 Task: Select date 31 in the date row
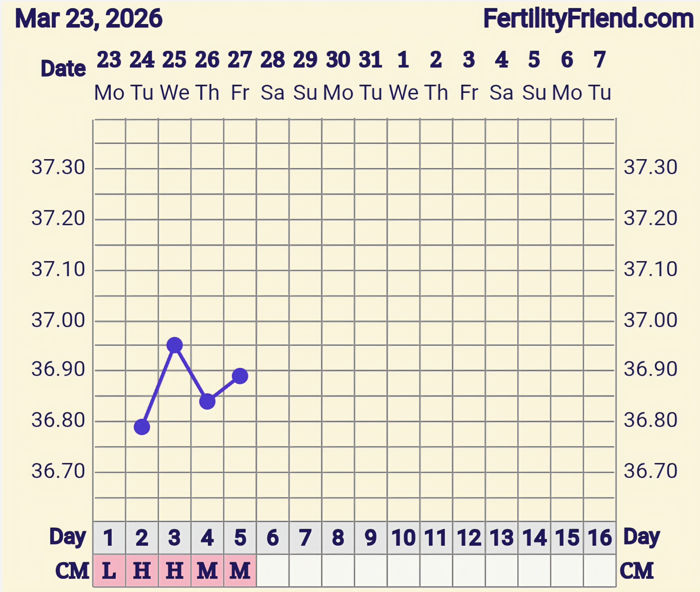370,60
